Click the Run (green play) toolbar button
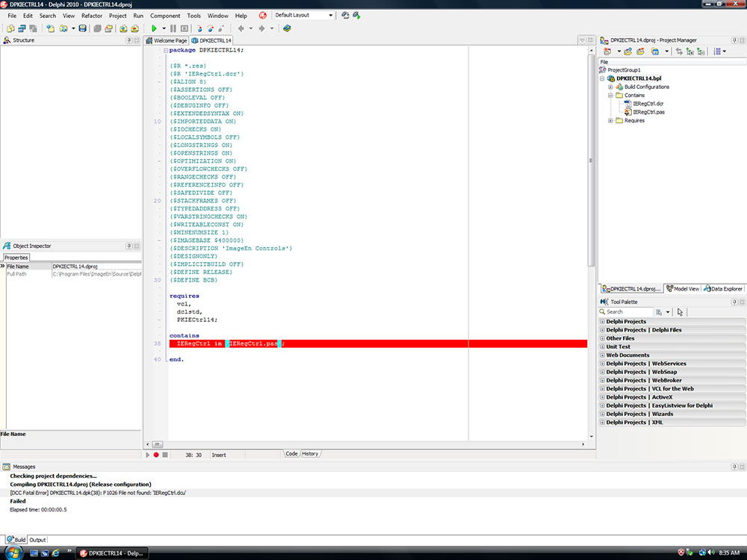This screenshot has height=560, width=747. [153, 28]
